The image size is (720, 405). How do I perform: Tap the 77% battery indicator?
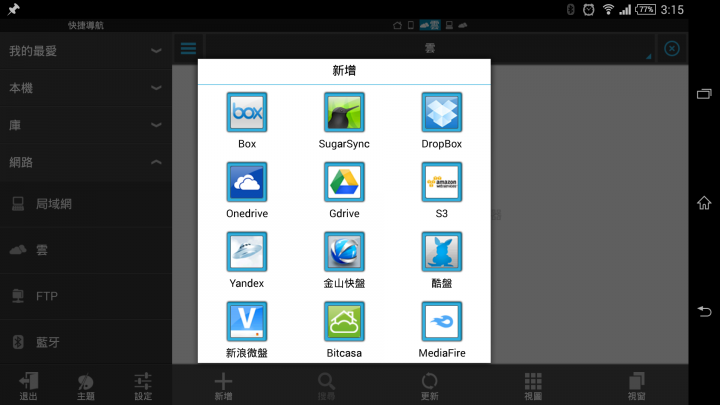646,10
